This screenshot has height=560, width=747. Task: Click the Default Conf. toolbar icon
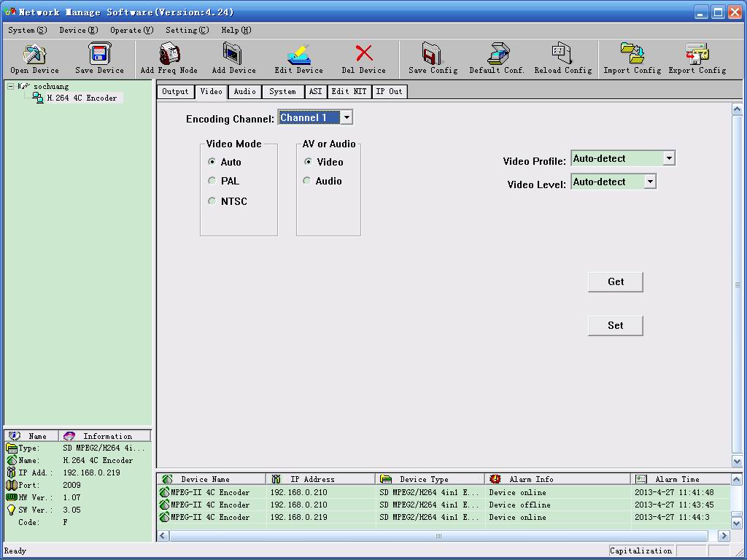[x=498, y=53]
